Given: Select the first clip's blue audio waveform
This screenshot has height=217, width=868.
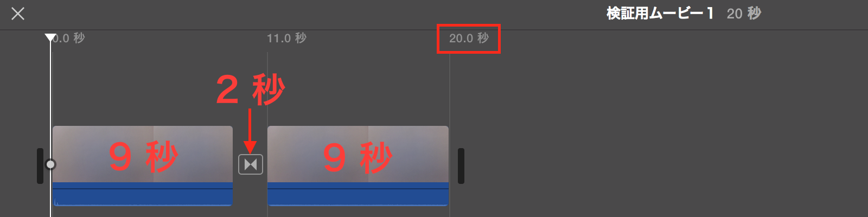Looking at the screenshot, I should coord(143,194).
